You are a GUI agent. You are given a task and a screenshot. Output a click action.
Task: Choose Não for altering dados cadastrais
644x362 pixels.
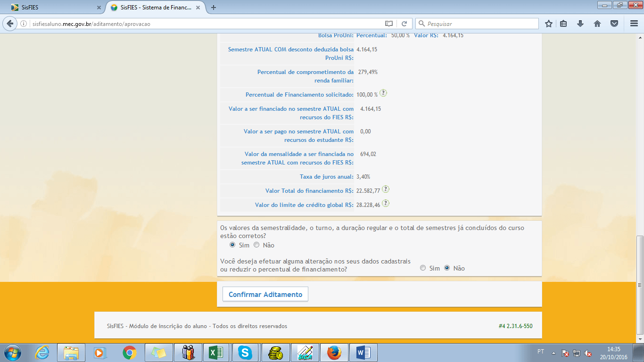[x=447, y=268]
